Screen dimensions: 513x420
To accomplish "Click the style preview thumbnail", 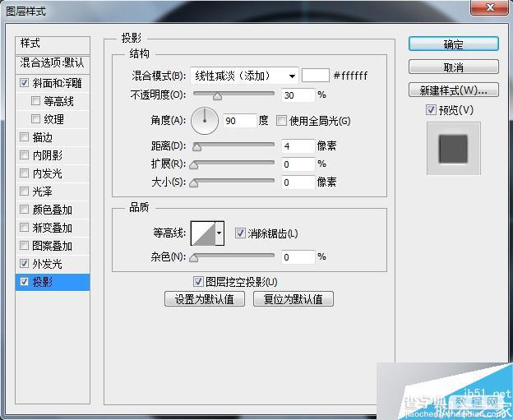I will coord(454,149).
